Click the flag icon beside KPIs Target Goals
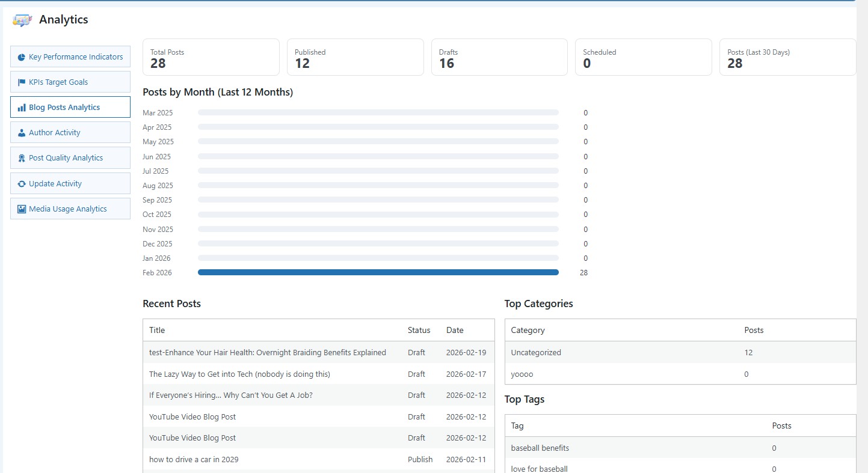The image size is (868, 473). coord(23,82)
